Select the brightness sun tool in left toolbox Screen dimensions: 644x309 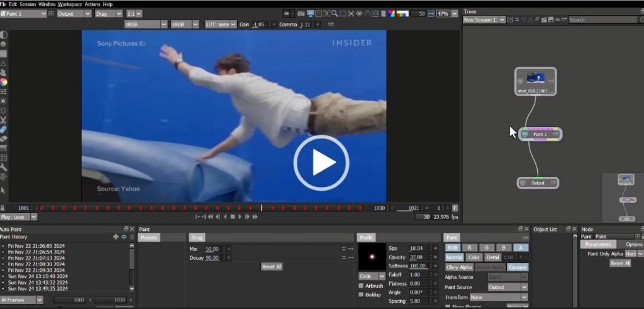pyautogui.click(x=3, y=101)
